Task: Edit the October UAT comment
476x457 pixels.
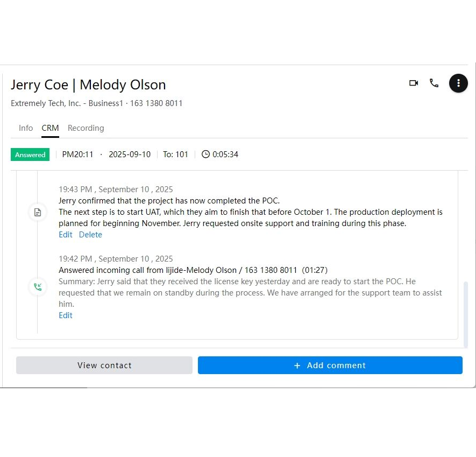Action: (65, 235)
